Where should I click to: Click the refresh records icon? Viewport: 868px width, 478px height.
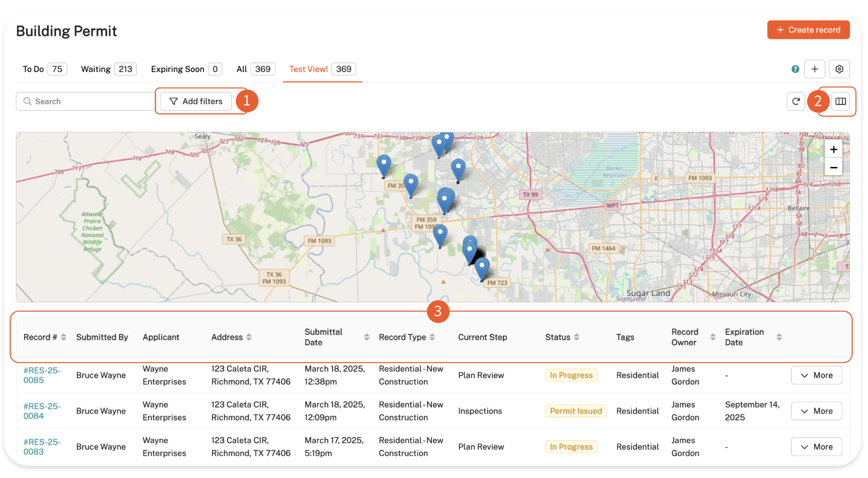[x=795, y=101]
